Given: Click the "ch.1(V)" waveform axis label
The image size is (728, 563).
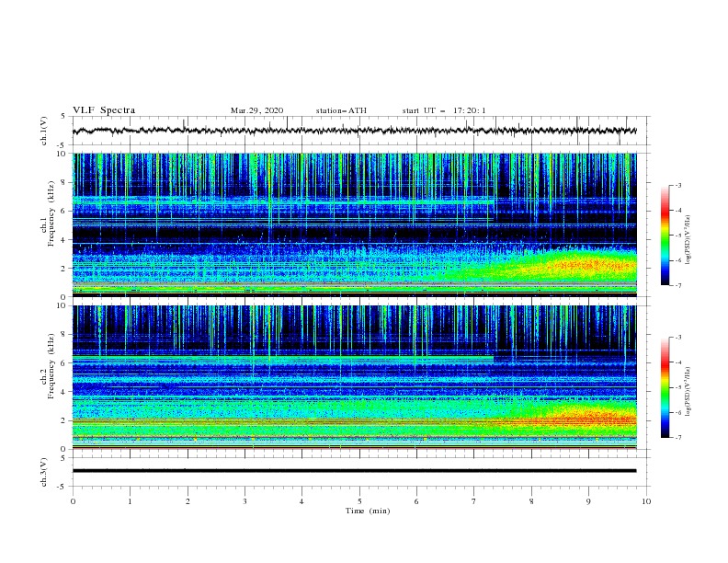Looking at the screenshot, I should pyautogui.click(x=44, y=131).
